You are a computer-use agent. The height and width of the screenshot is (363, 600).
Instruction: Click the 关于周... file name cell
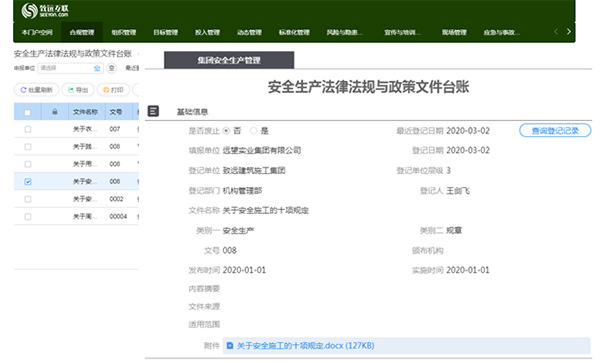tap(85, 216)
